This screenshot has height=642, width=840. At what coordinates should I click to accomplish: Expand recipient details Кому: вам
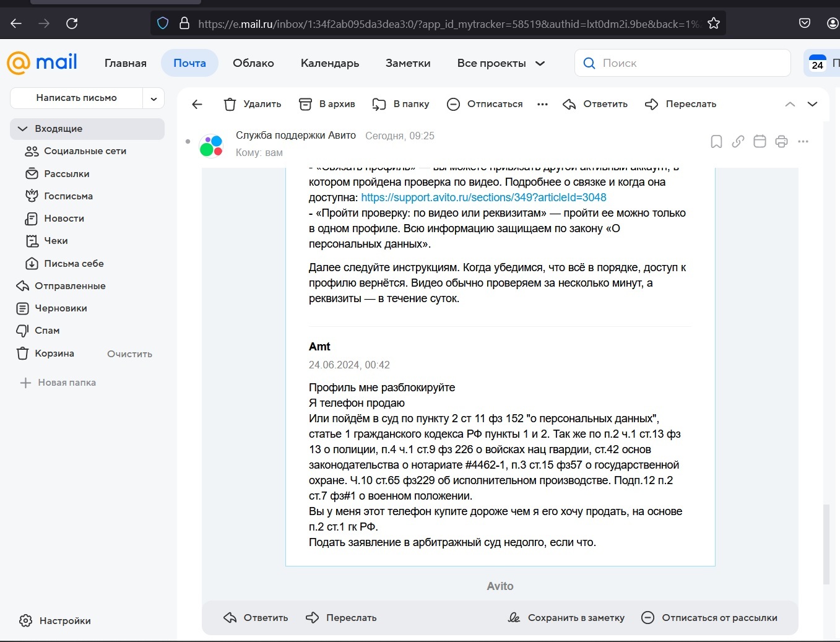click(x=259, y=152)
